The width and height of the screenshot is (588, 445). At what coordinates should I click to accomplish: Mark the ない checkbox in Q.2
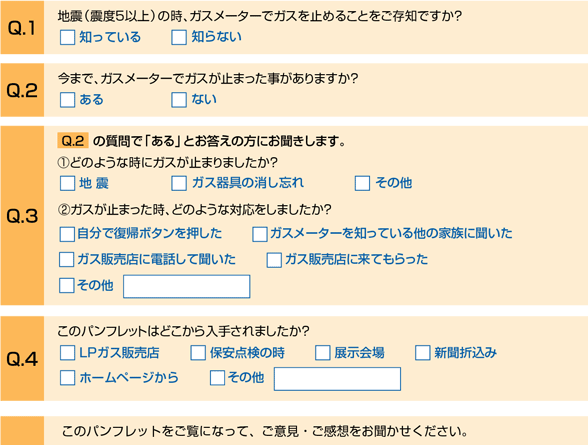pyautogui.click(x=179, y=100)
